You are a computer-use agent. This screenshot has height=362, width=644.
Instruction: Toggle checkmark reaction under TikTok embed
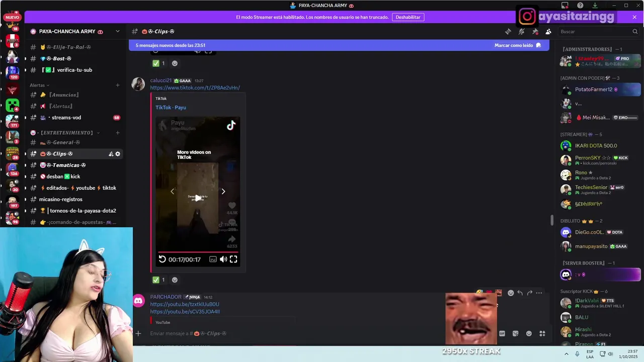pyautogui.click(x=158, y=280)
